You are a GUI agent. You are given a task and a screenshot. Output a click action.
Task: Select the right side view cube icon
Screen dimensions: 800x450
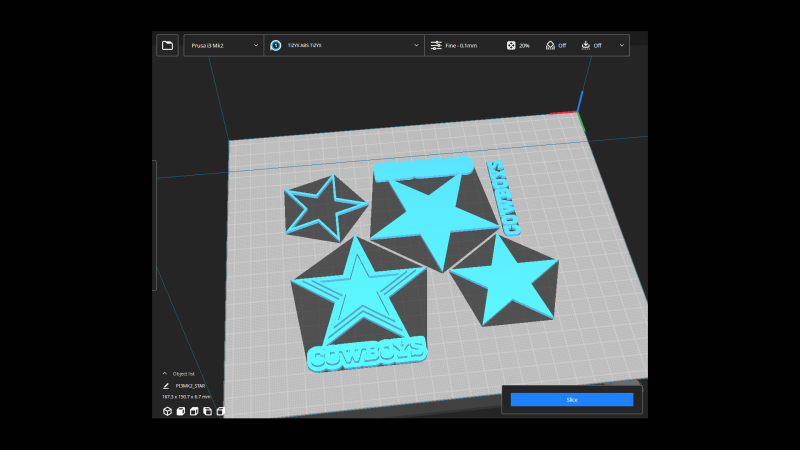(x=221, y=411)
